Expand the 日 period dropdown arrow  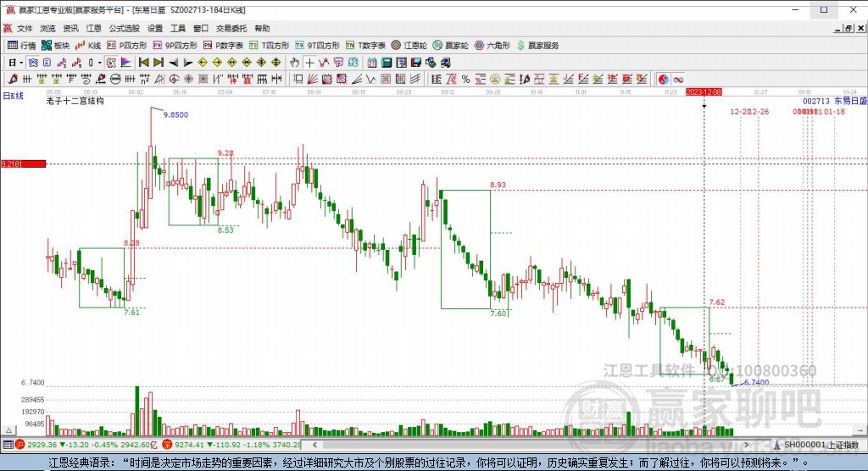click(x=21, y=63)
